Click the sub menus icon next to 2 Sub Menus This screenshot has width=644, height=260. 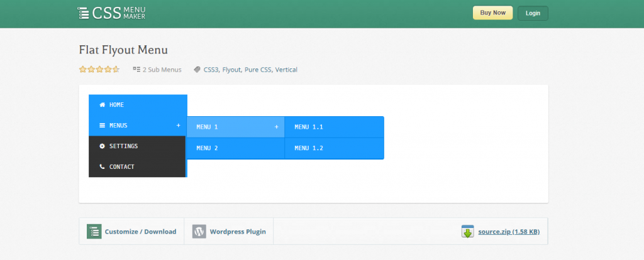click(136, 69)
